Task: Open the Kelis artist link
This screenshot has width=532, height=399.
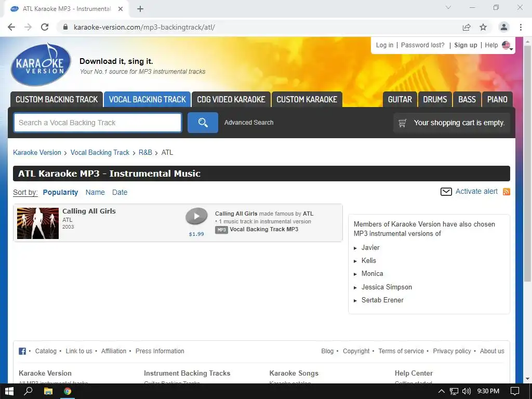Action: 368,261
